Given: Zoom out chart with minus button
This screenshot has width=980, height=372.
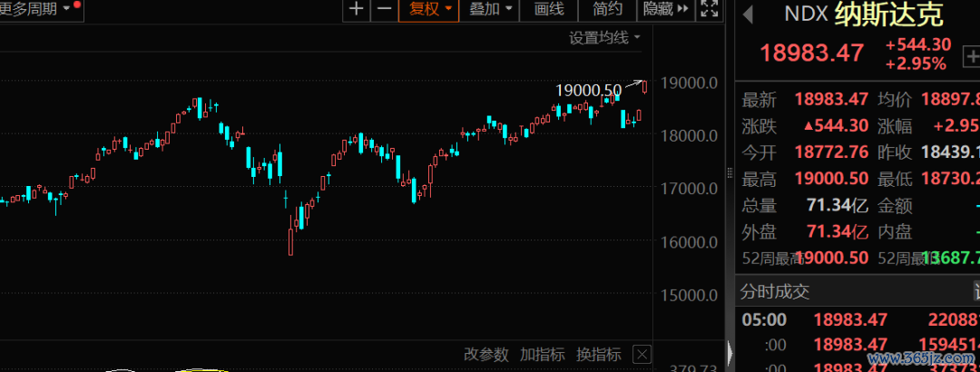Looking at the screenshot, I should [x=385, y=9].
